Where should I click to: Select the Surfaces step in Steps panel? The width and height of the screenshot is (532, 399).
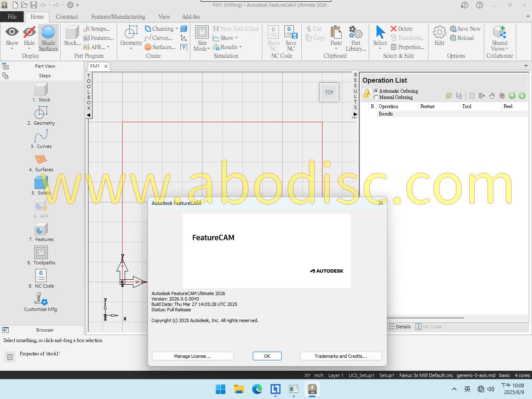click(41, 162)
